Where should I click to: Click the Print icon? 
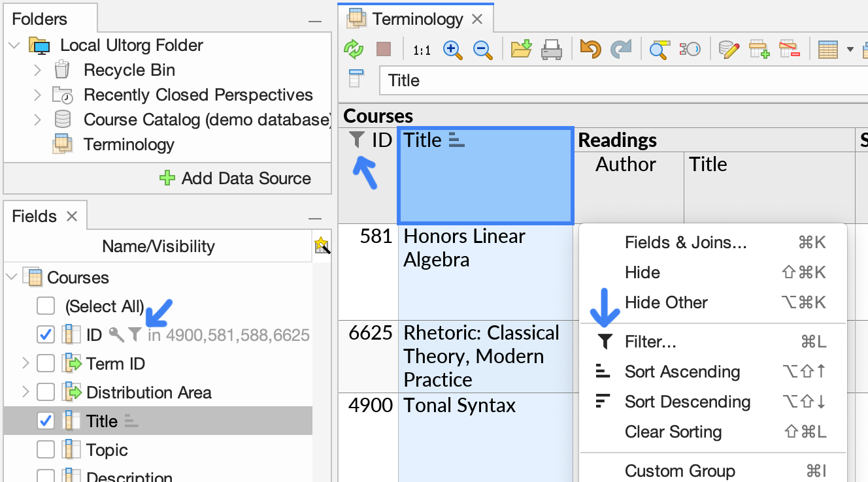pos(552,48)
